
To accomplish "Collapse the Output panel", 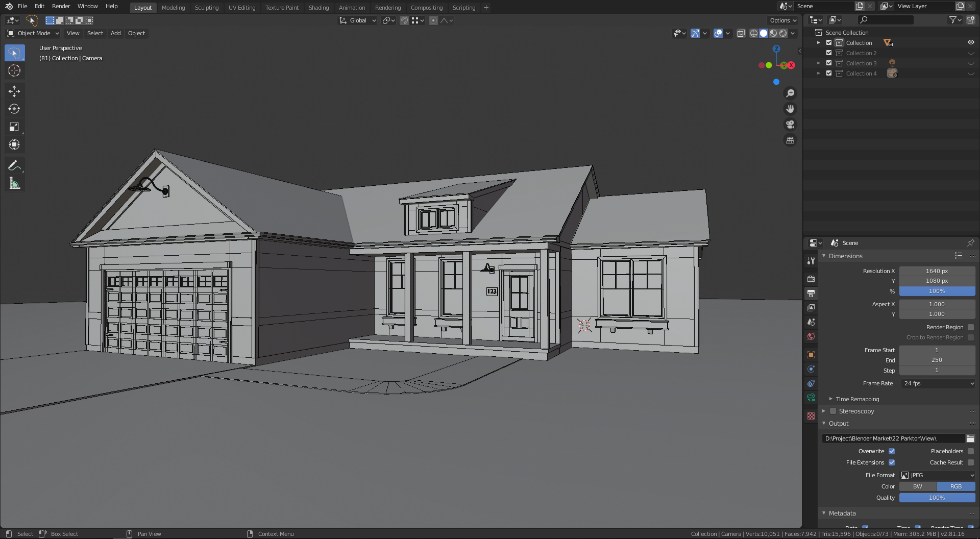I will (x=824, y=423).
